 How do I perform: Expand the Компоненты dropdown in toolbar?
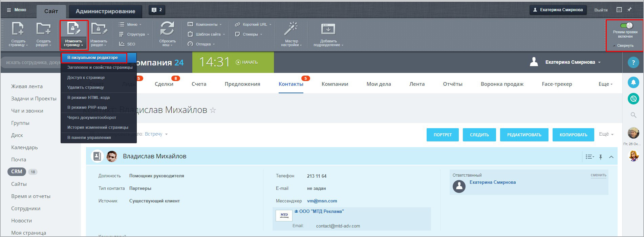coord(205,24)
